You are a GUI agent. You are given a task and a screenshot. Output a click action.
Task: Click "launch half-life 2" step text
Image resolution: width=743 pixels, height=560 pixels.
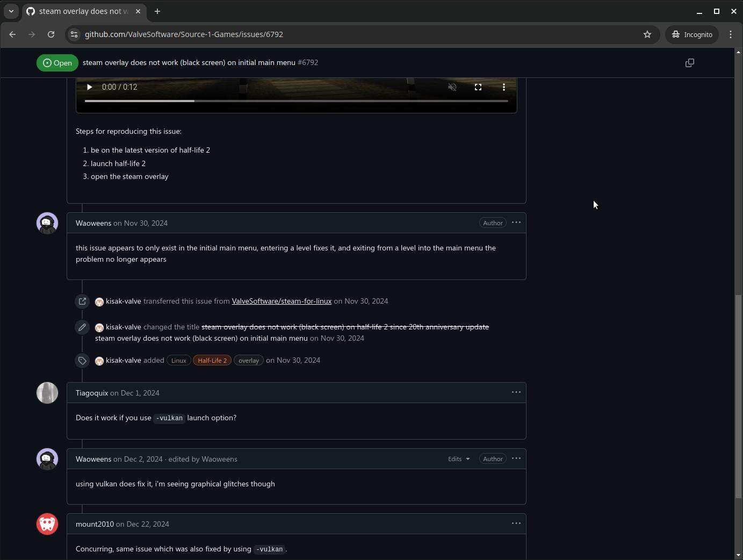tap(118, 163)
